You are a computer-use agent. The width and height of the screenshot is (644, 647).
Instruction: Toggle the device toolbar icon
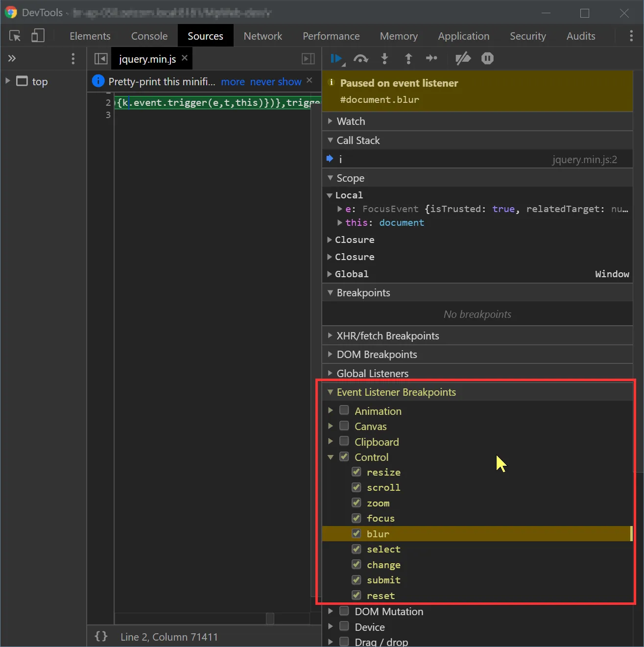pos(38,36)
